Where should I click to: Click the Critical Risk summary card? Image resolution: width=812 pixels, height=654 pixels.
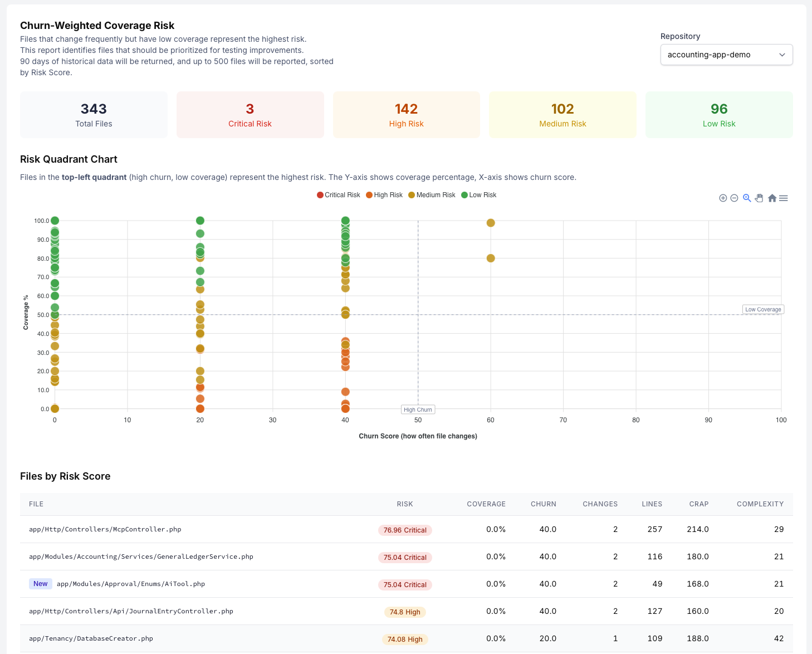coord(250,115)
